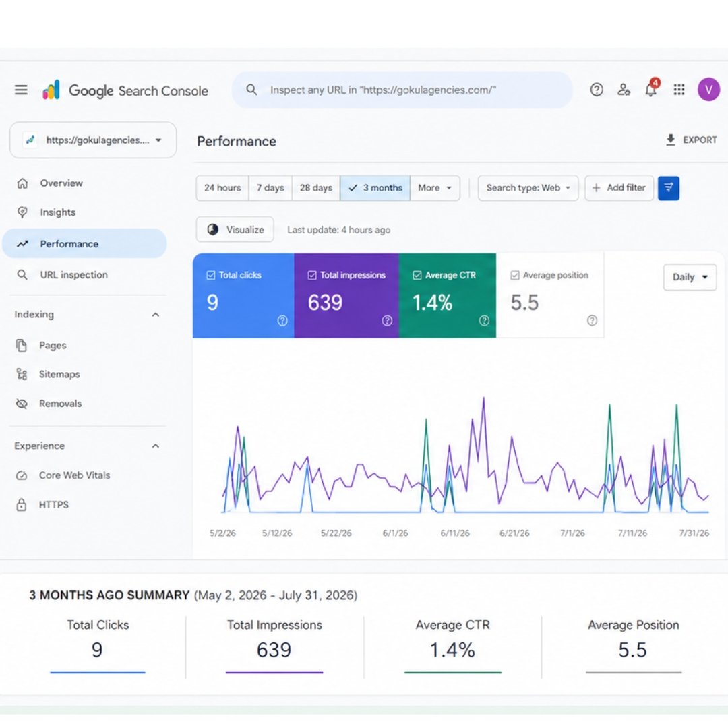This screenshot has height=728, width=728.
Task: Click the EXPORT button label
Action: tap(700, 140)
